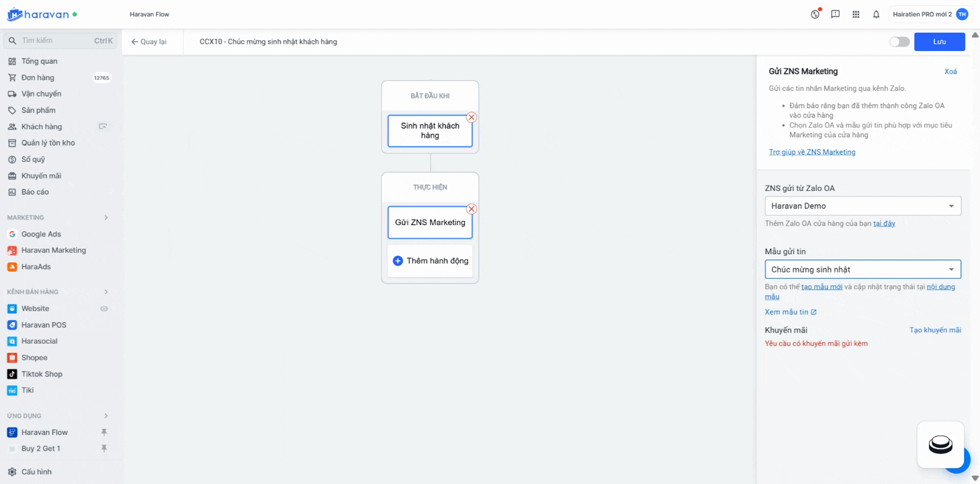Viewport: 980px width, 484px height.
Task: Open the Mẫu gửi tin dropdown
Action: coord(863,270)
